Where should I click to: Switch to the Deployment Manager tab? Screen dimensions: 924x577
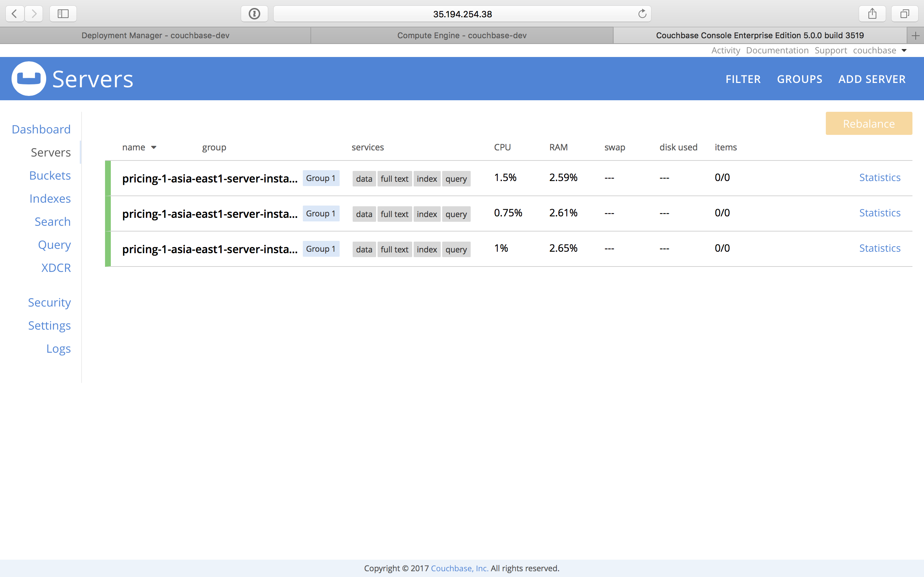[x=155, y=35]
